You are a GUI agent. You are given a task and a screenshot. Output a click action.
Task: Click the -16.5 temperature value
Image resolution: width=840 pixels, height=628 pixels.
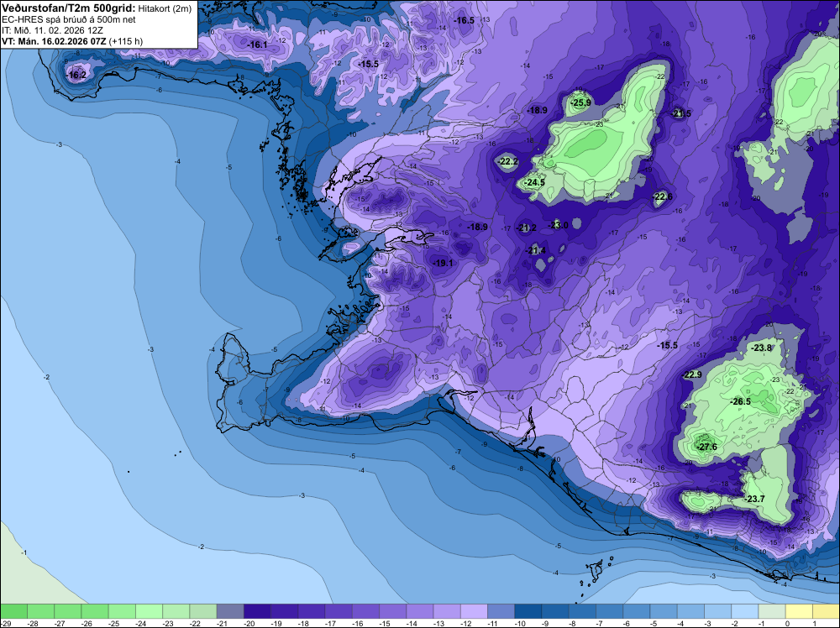click(464, 20)
